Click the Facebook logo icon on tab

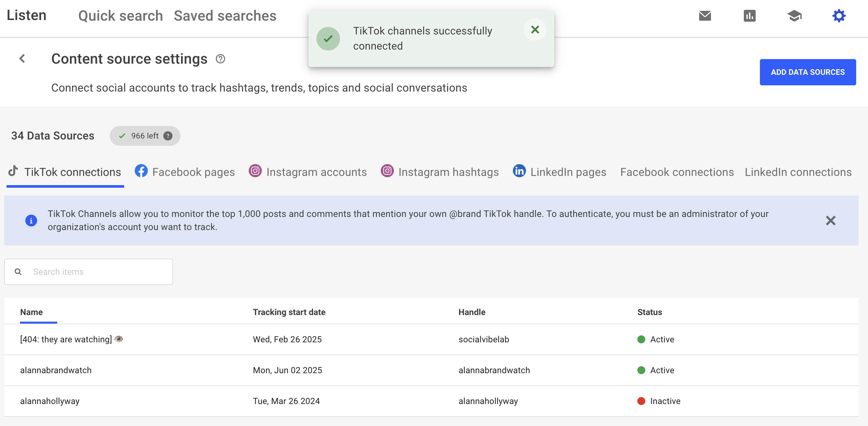tap(141, 171)
